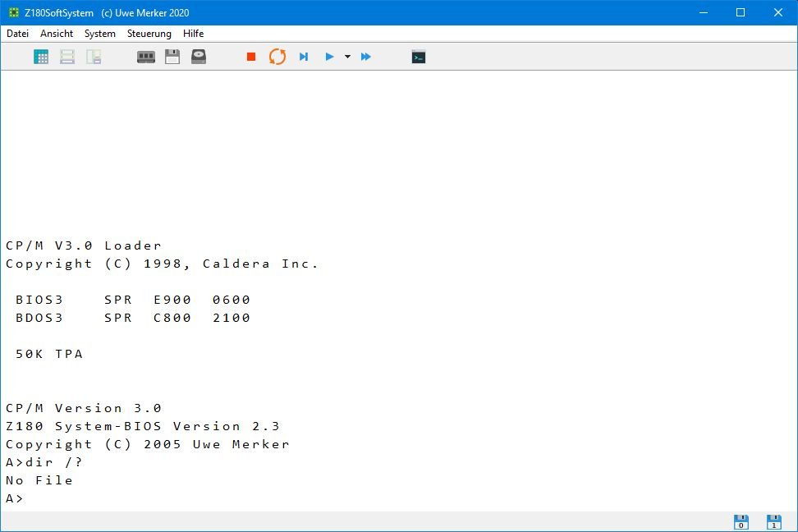Open the terminal console icon

click(419, 57)
